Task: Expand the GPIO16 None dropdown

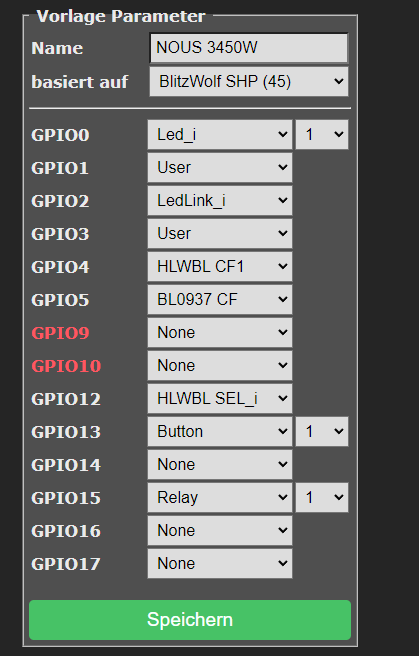Action: [220, 531]
